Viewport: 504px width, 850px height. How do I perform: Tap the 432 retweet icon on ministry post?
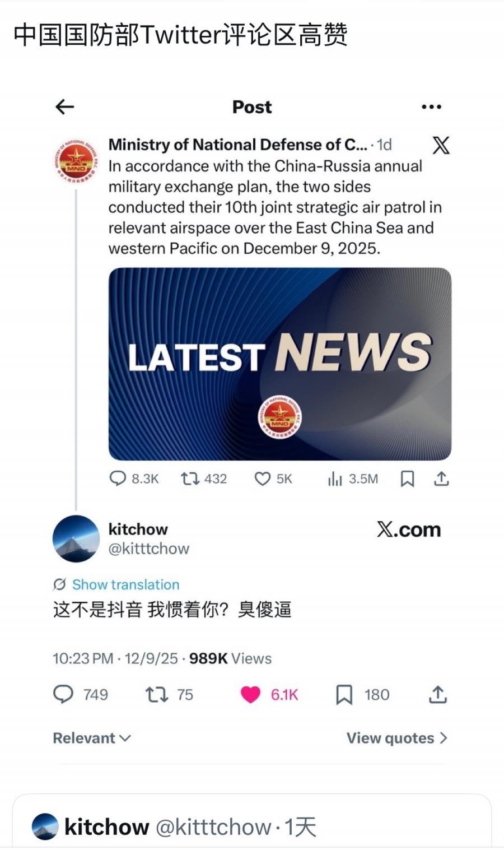190,479
